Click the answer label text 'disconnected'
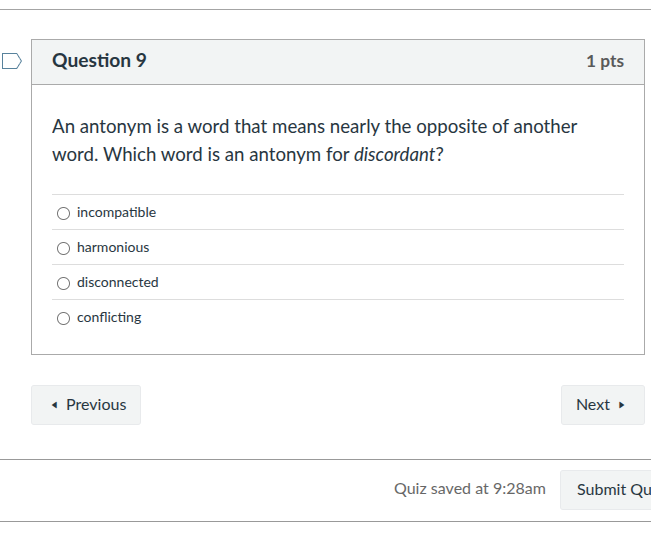This screenshot has width=651, height=533. [x=117, y=283]
